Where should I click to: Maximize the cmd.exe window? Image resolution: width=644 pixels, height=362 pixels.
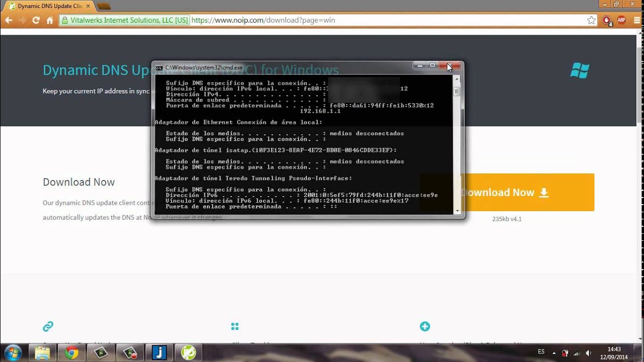click(432, 65)
